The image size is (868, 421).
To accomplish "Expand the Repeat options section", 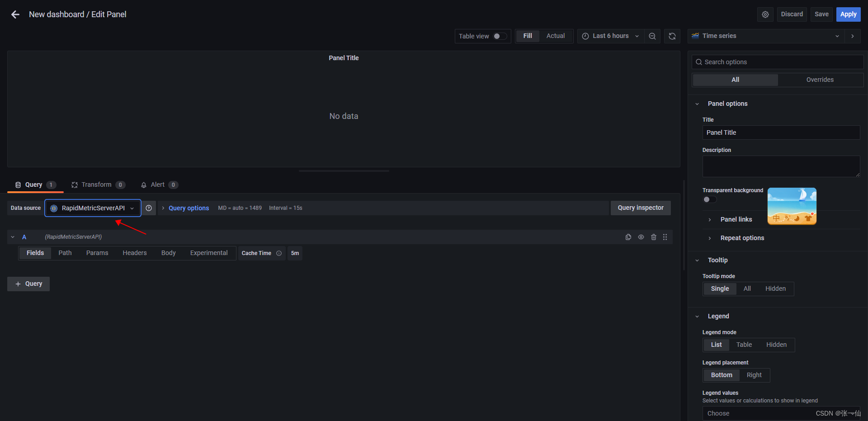I will pos(742,237).
